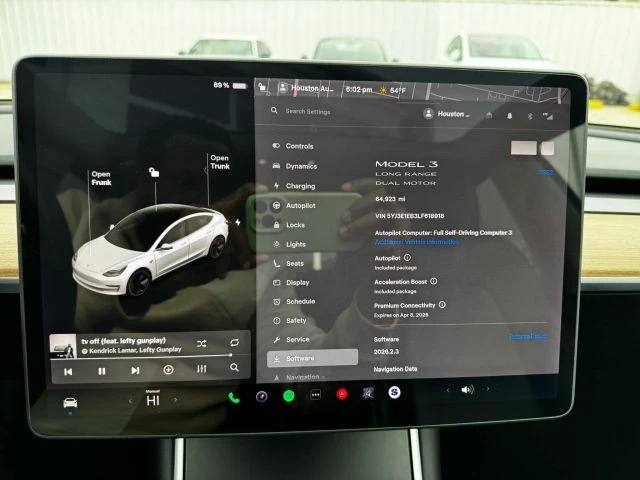Open the white S circle app icon
The height and width of the screenshot is (480, 640).
[x=394, y=392]
